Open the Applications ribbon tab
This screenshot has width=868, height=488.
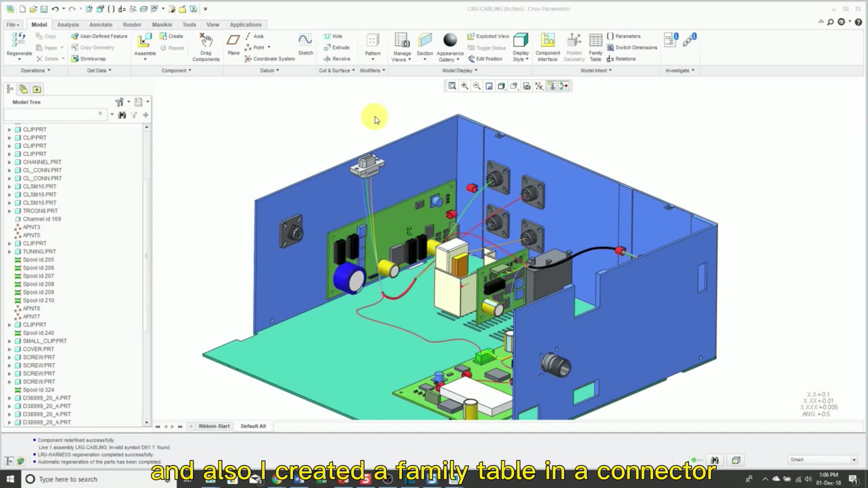[x=245, y=24]
